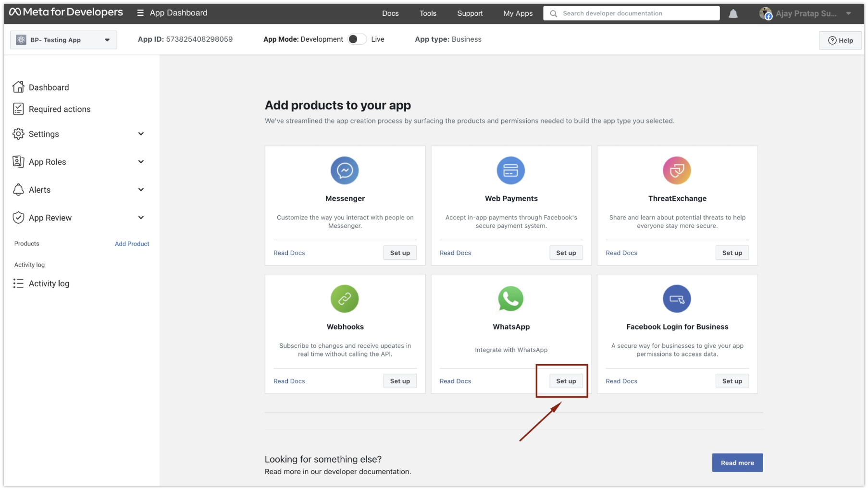Image resolution: width=868 pixels, height=490 pixels.
Task: Open the Tools menu
Action: tap(427, 13)
